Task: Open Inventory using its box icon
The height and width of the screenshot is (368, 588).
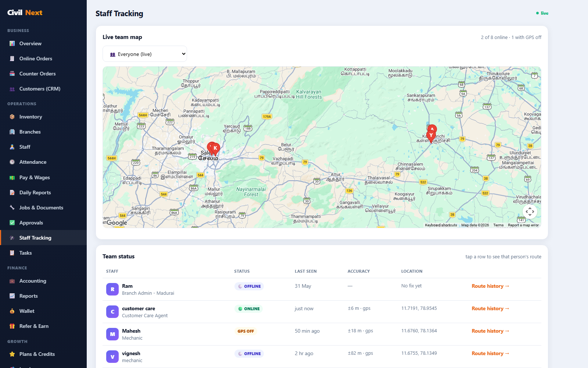Action: pyautogui.click(x=12, y=117)
